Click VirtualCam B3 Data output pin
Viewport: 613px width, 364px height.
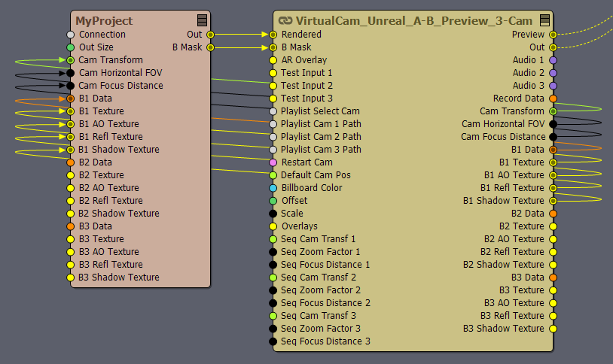pos(553,278)
